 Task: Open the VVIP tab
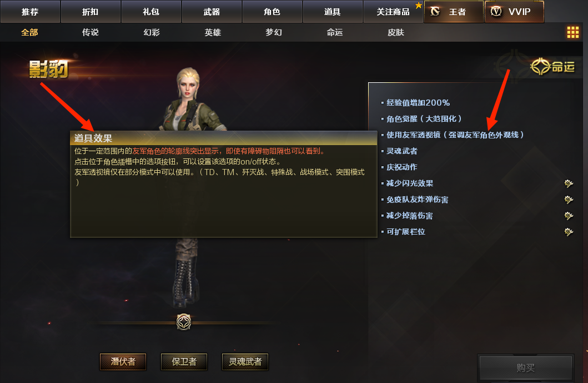tap(514, 12)
